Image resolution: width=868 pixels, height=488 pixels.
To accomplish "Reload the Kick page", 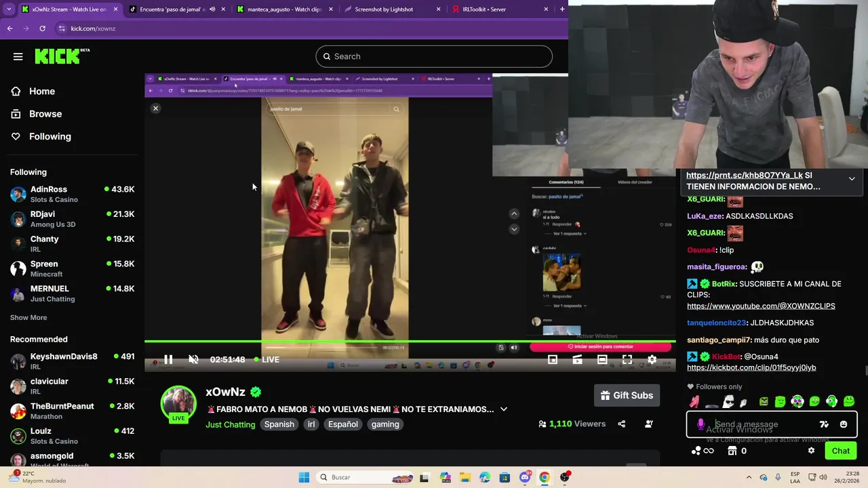I will [42, 28].
